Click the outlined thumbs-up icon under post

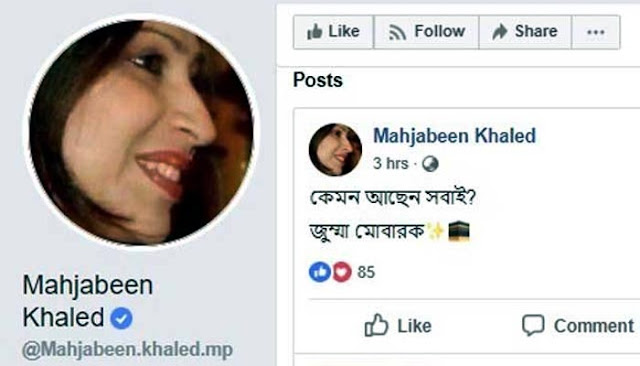(376, 325)
